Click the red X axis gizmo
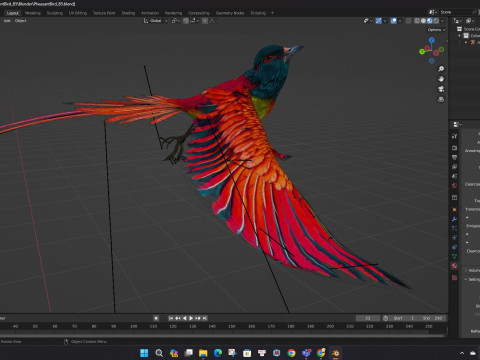Viewport: 480px width, 360px height. (427, 49)
